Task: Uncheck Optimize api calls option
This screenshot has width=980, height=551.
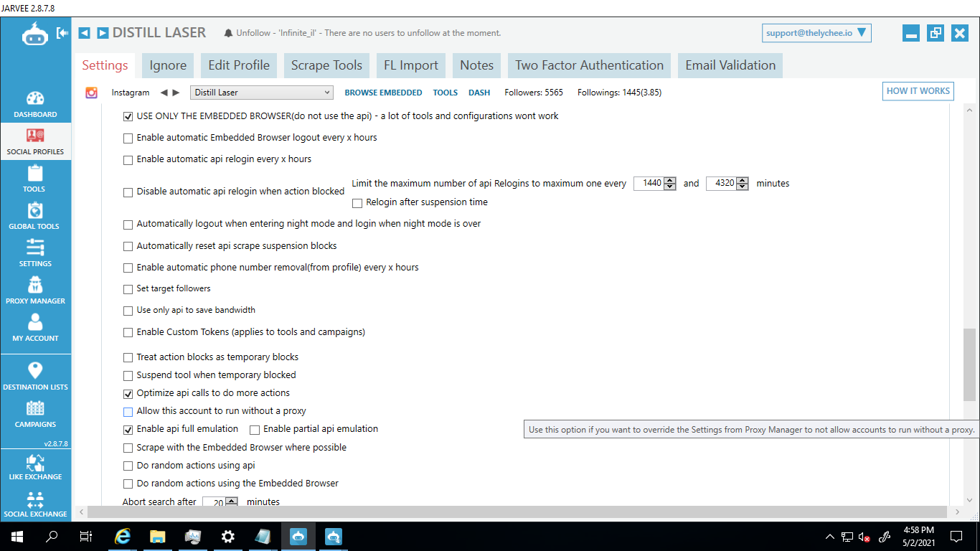Action: pyautogui.click(x=128, y=394)
